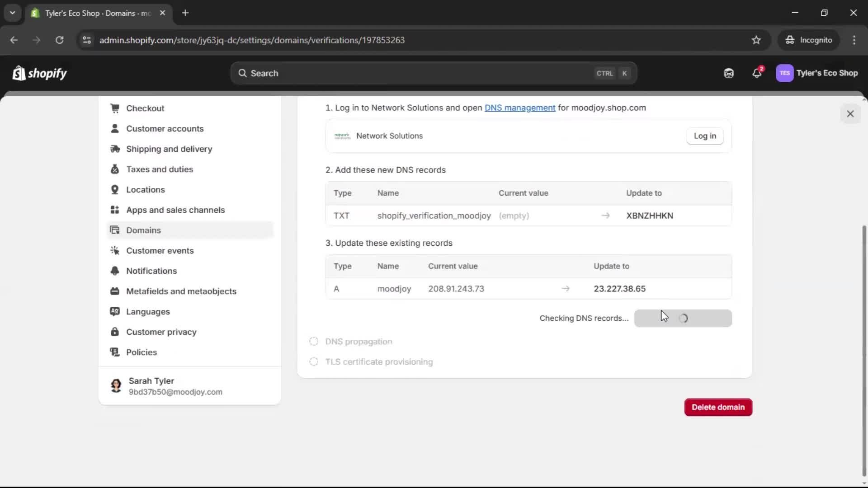
Task: Open a new browser tab
Action: [x=185, y=13]
